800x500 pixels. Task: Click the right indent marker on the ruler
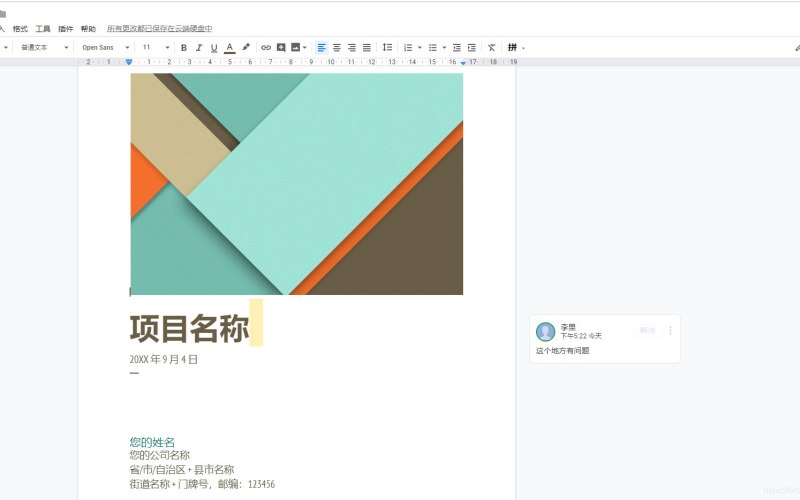463,62
